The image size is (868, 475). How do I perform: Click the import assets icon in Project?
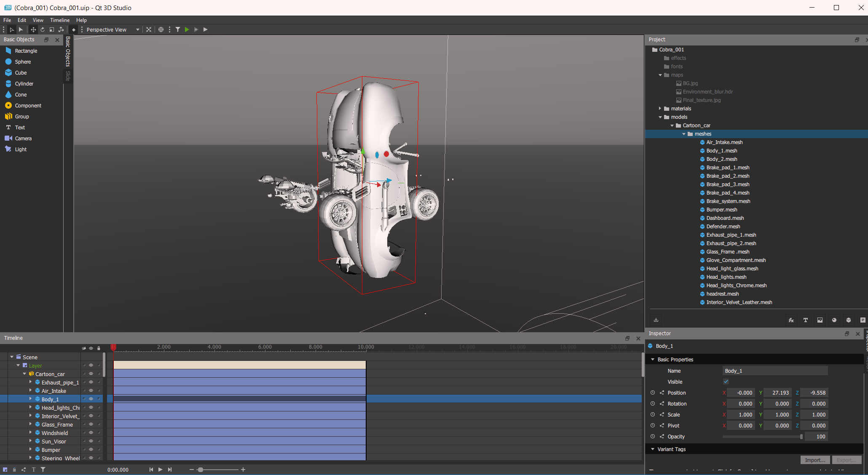point(656,320)
